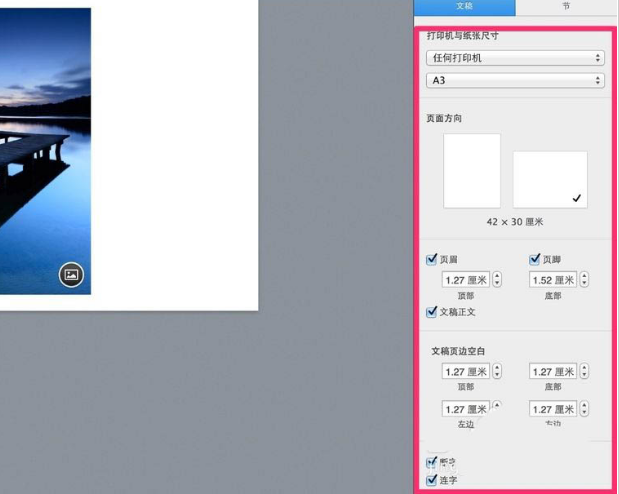
Task: Click the footer 1.52 厘米 input field
Action: click(553, 281)
